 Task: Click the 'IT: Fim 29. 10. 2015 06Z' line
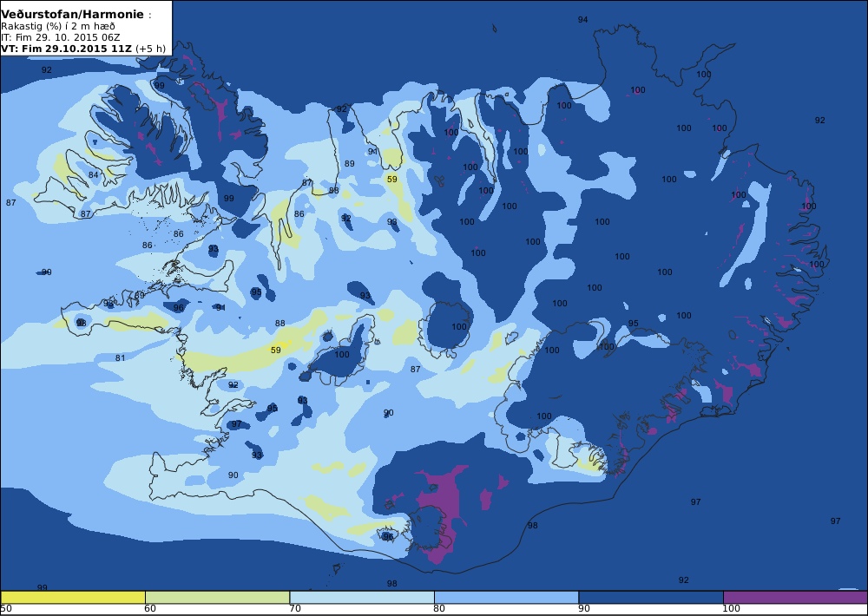61,37
